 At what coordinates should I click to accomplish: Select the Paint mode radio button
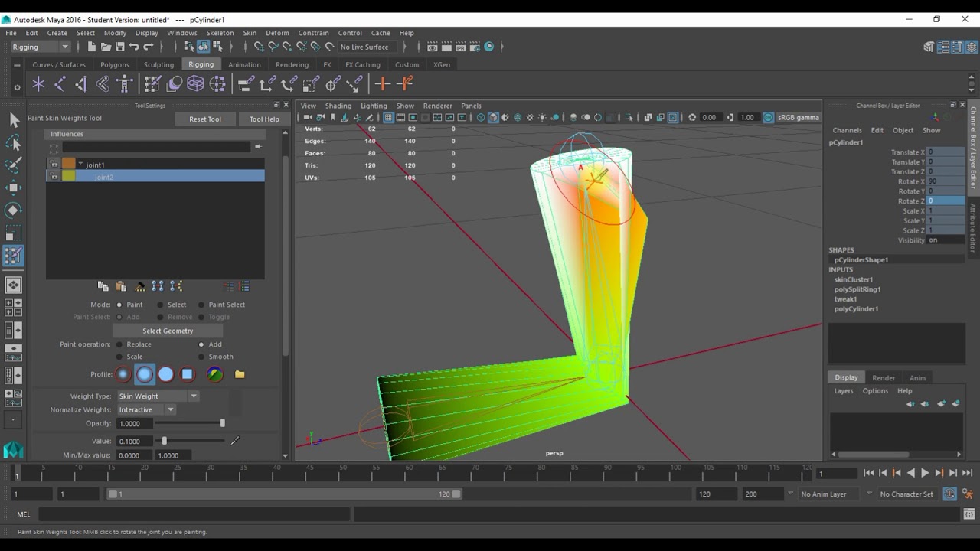119,305
